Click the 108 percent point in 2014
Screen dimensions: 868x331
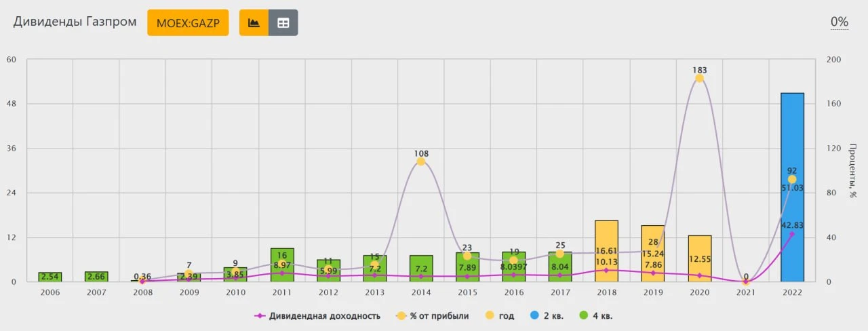click(x=420, y=161)
